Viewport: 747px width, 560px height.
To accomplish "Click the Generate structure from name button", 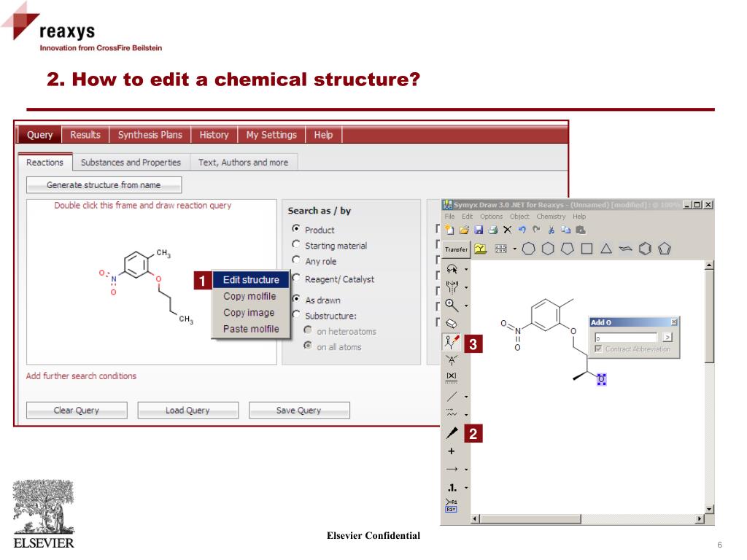I will tap(104, 185).
